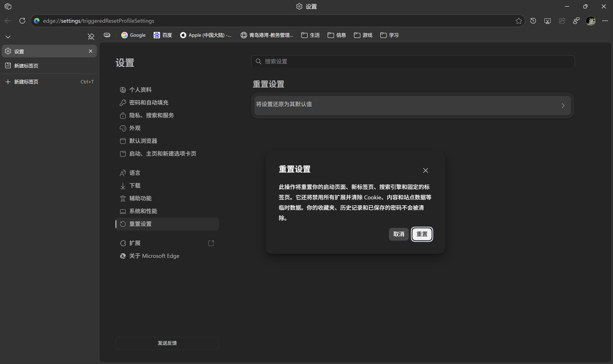This screenshot has width=613, height=364.
Task: Open the Settings and more ellipsis menu
Action: [x=605, y=21]
